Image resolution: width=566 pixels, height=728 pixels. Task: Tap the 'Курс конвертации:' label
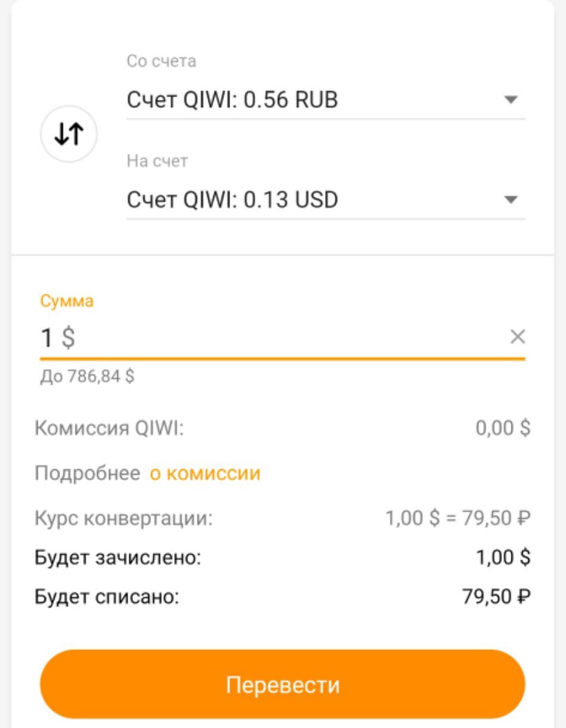tap(123, 518)
